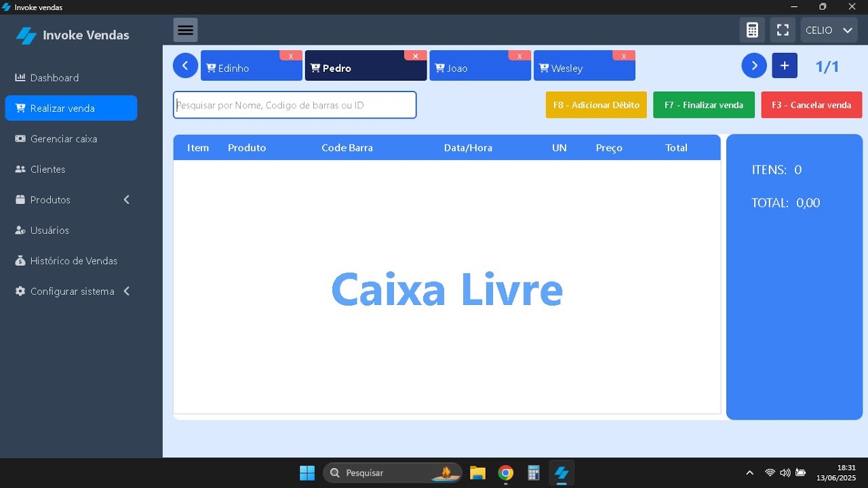Screen dimensions: 868x488
Task: Open File Explorer from taskbar
Action: [478, 473]
